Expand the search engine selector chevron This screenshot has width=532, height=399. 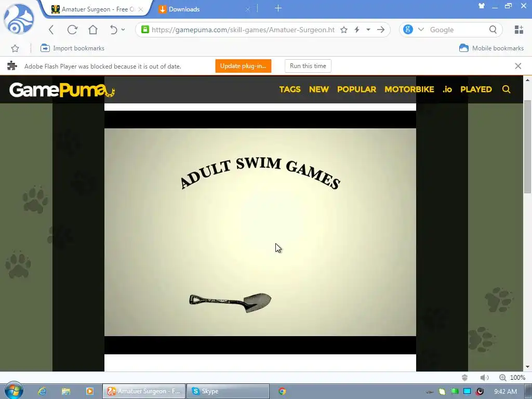click(x=421, y=30)
